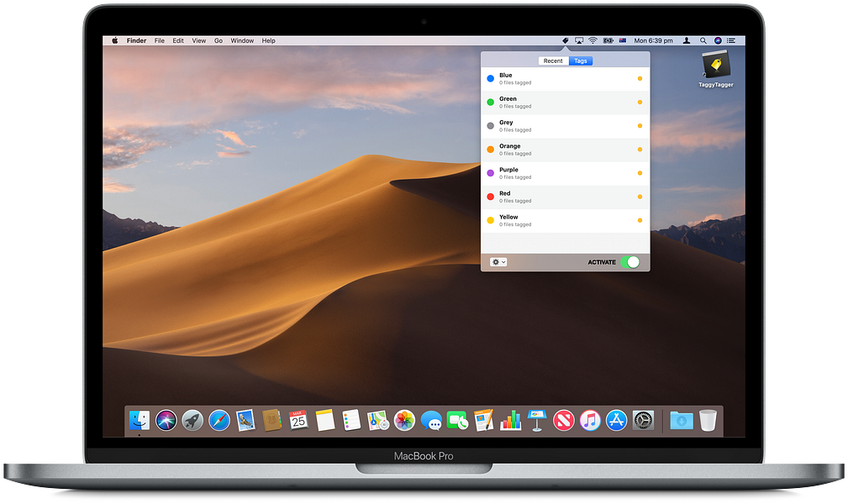Open Numbers chart icon in Dock

[510, 420]
